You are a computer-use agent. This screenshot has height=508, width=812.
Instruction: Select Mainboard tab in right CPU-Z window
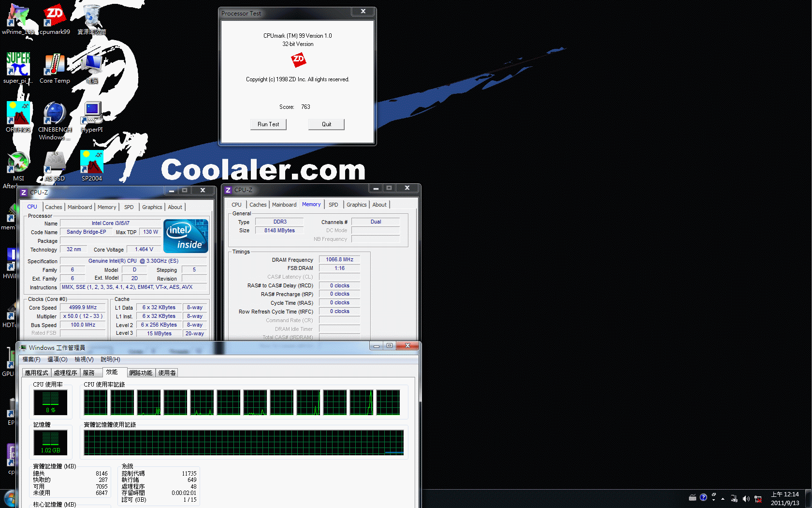click(x=284, y=205)
